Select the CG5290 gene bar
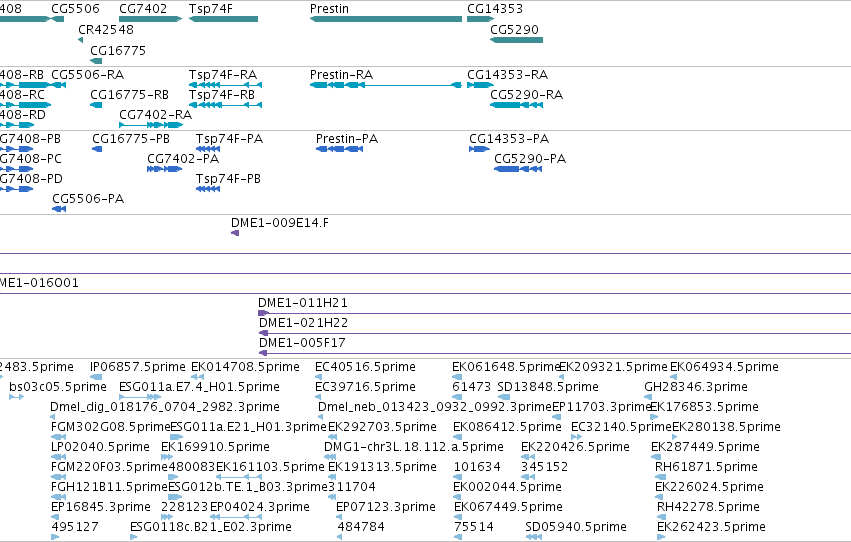This screenshot has height=542, width=851. coord(516,40)
